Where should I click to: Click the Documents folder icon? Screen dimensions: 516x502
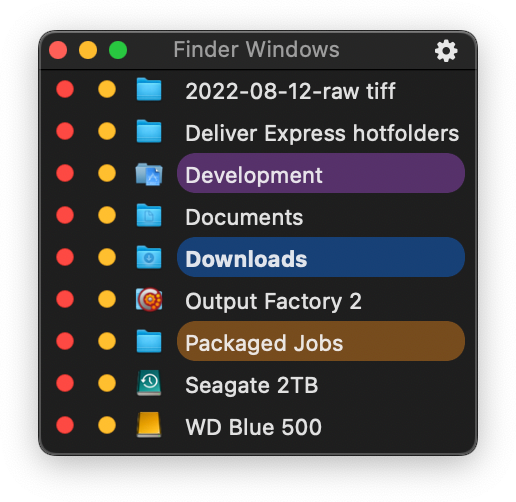[149, 215]
